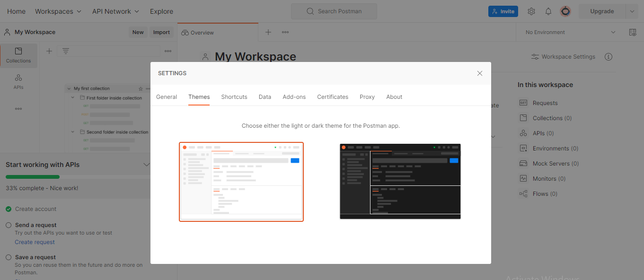Open the environment quick look icon

633,32
